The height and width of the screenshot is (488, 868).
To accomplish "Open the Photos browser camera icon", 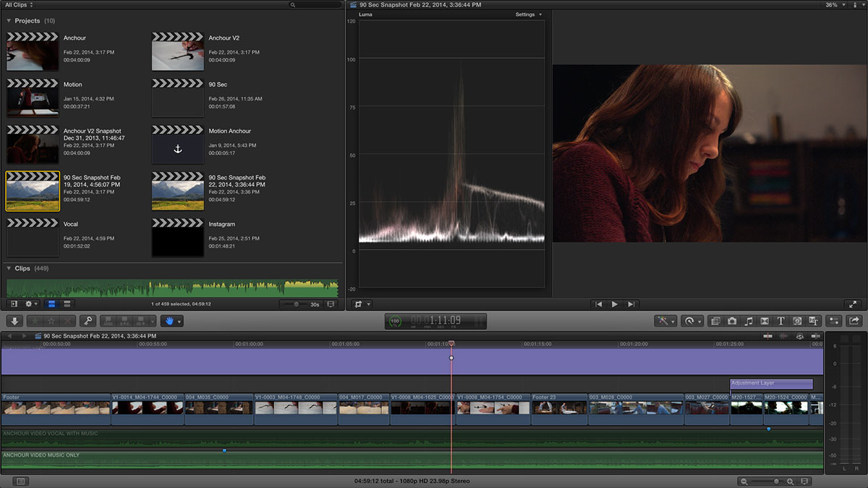I will pos(732,321).
